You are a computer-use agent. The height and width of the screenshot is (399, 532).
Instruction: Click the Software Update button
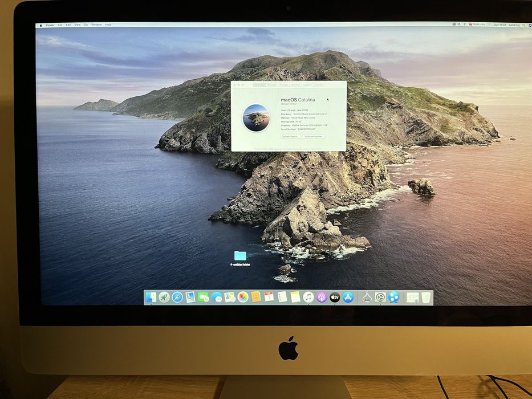(314, 136)
